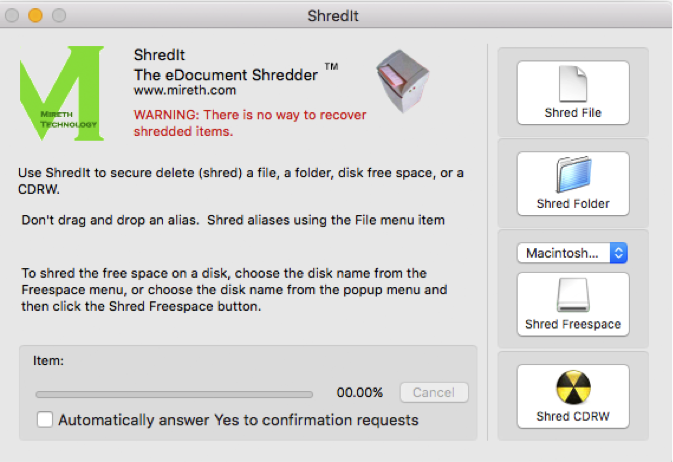Screen dimensions: 673x462
Task: Click the Shred File document icon
Action: coord(573,83)
